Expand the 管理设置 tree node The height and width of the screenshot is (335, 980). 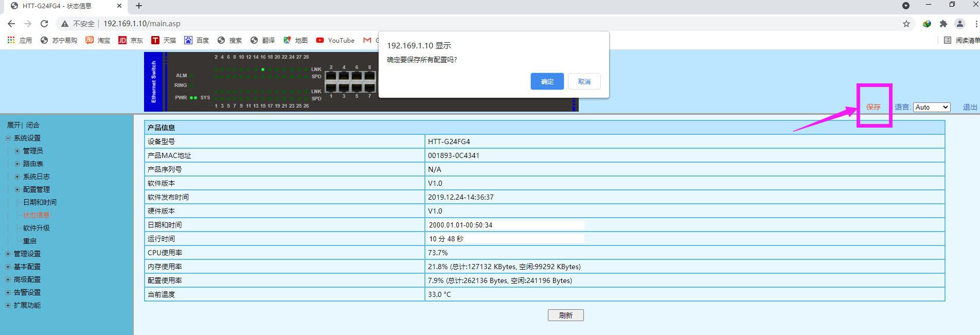click(x=8, y=254)
